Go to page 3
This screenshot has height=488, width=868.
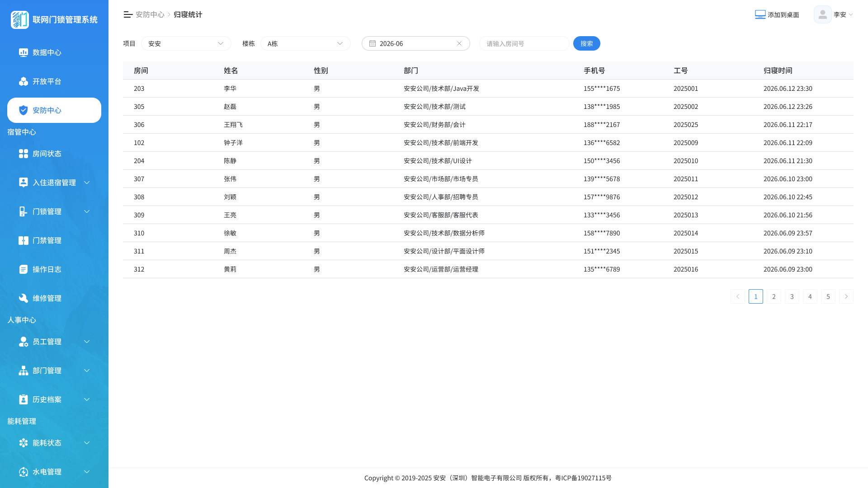[792, 296]
